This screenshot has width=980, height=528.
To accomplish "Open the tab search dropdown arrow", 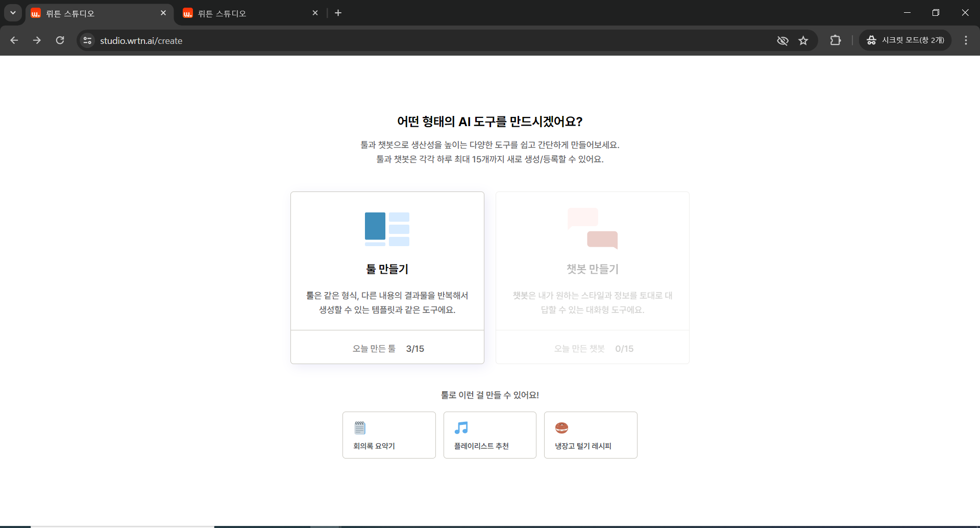I will click(x=13, y=13).
